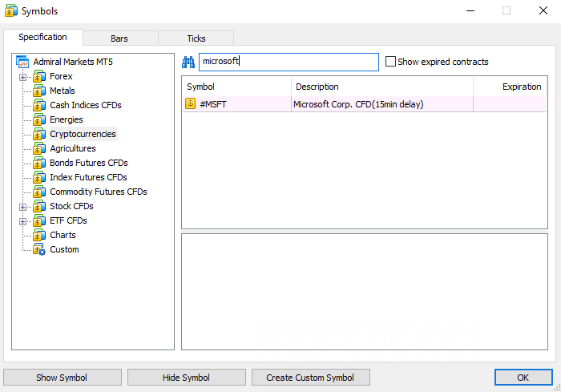The width and height of the screenshot is (561, 392).
Task: Click the Bonds Futures CFDs folder icon
Action: (x=39, y=163)
